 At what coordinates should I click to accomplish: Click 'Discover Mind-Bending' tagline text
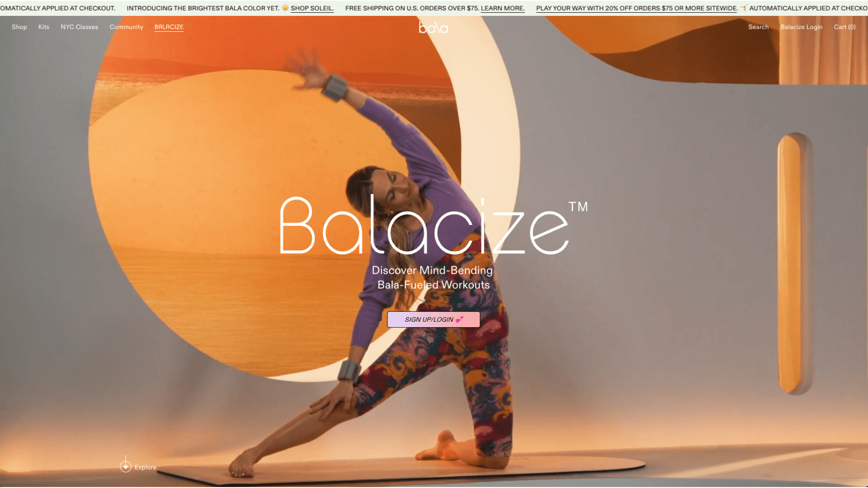(432, 270)
